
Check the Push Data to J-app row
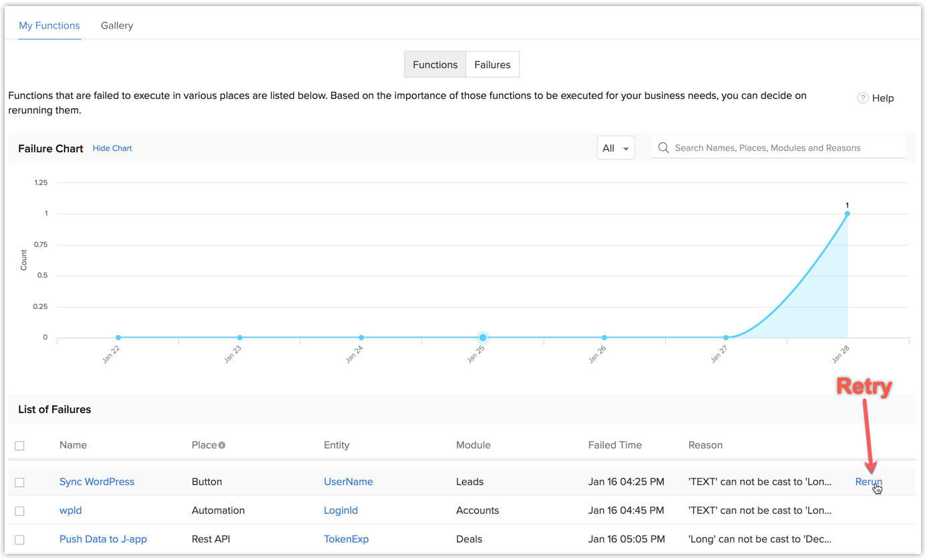pyautogui.click(x=19, y=539)
